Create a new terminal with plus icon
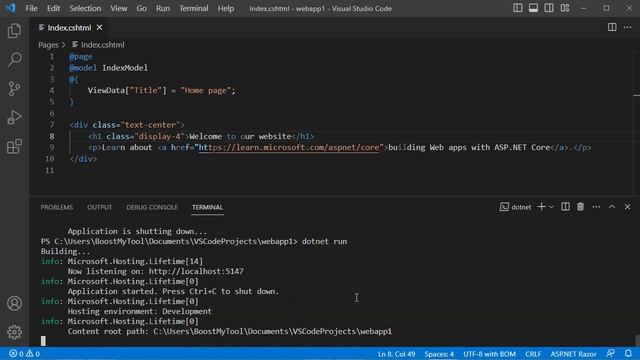Image resolution: width=640 pixels, height=360 pixels. [x=541, y=207]
